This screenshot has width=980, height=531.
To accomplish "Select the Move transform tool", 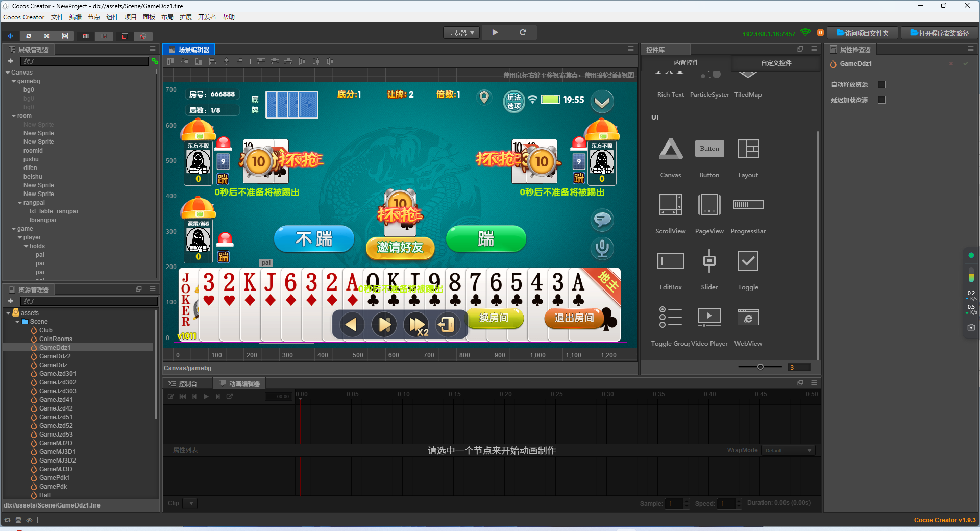I will (x=10, y=36).
